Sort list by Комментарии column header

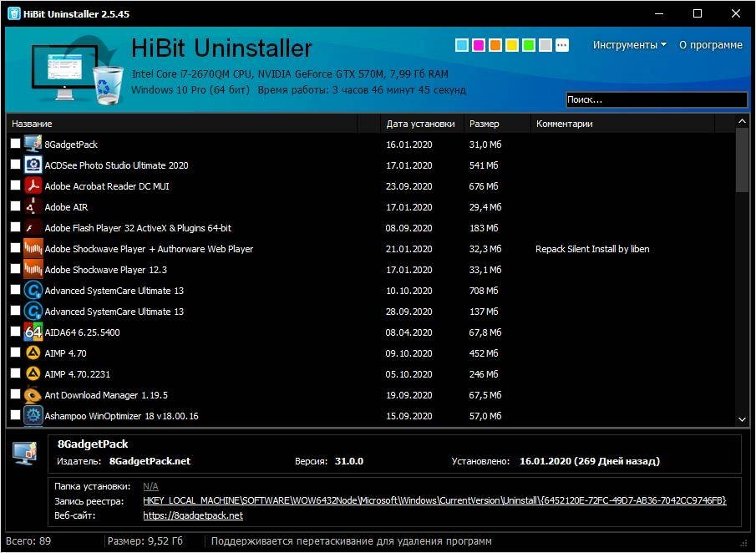(x=622, y=124)
